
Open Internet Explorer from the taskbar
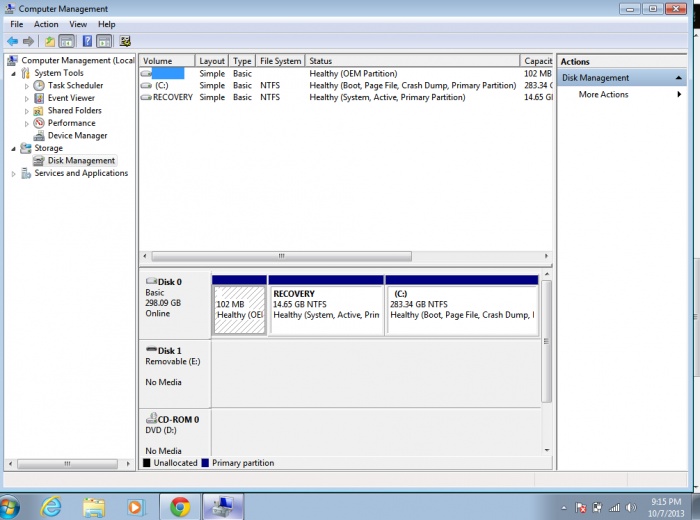pos(52,507)
